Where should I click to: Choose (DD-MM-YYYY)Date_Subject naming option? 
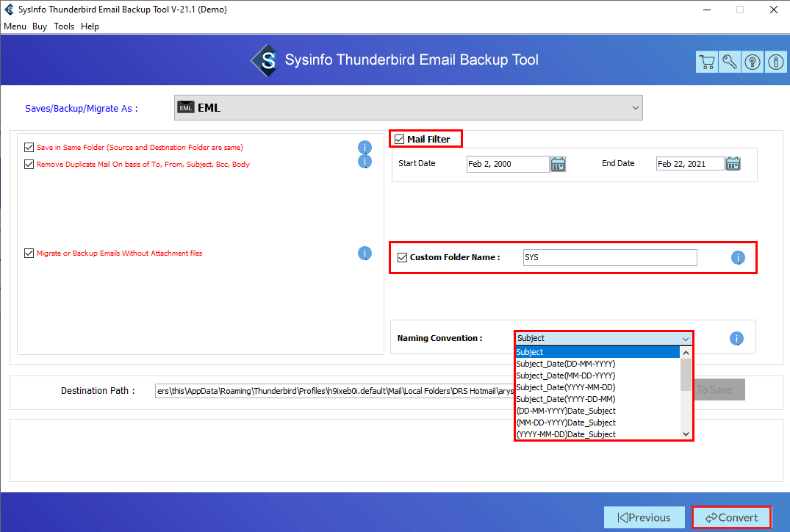(x=597, y=411)
